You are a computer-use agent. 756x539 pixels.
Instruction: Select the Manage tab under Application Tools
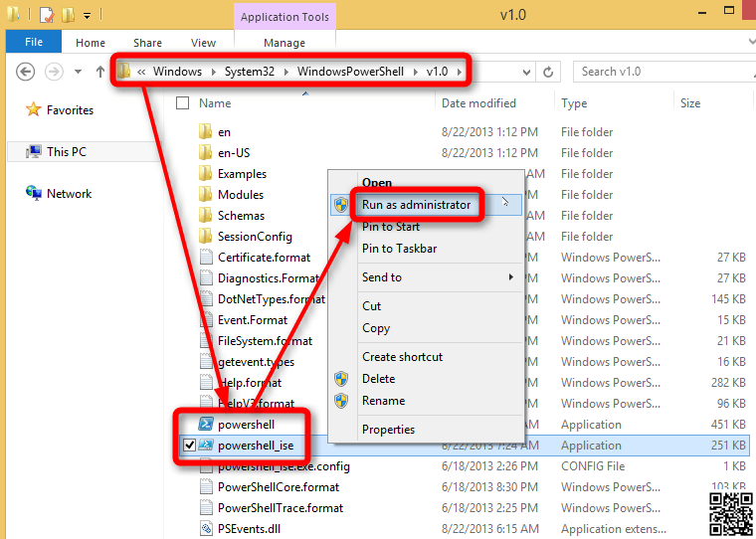(x=284, y=43)
